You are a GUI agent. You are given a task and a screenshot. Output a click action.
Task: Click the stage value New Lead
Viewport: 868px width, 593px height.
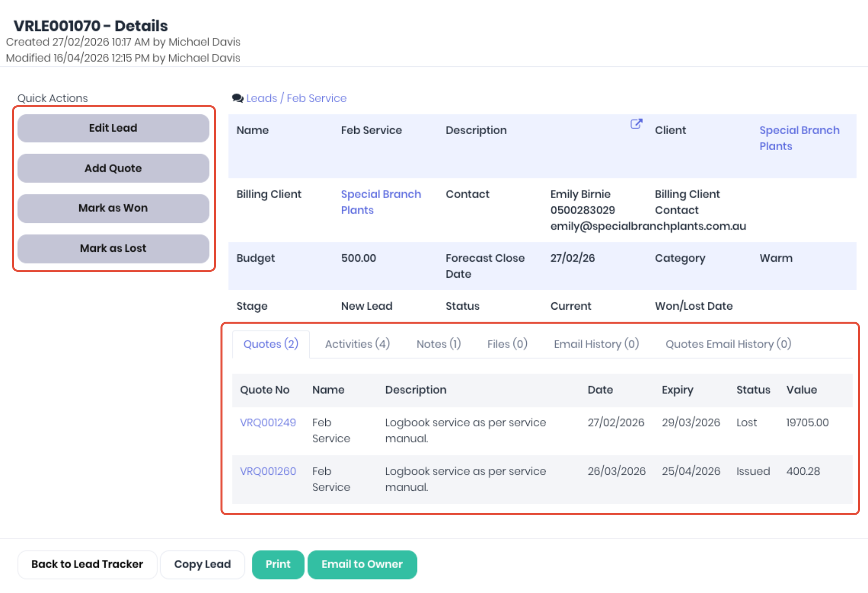(367, 306)
